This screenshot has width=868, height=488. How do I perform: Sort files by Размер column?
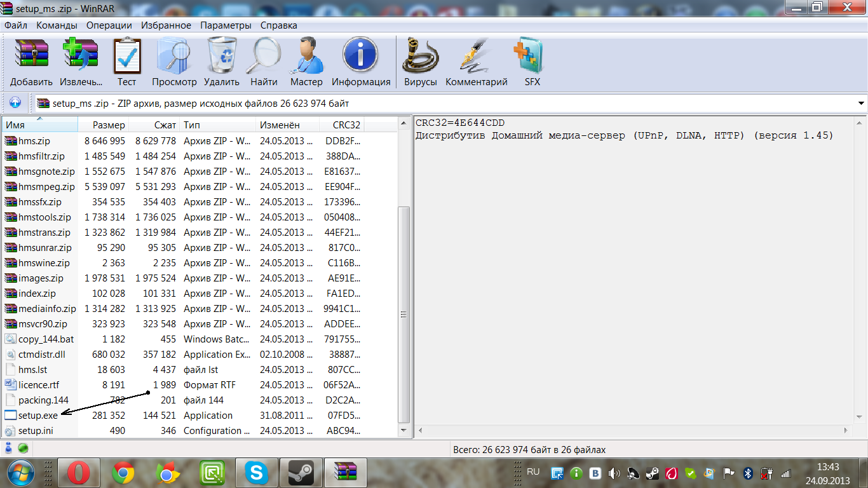coord(104,125)
